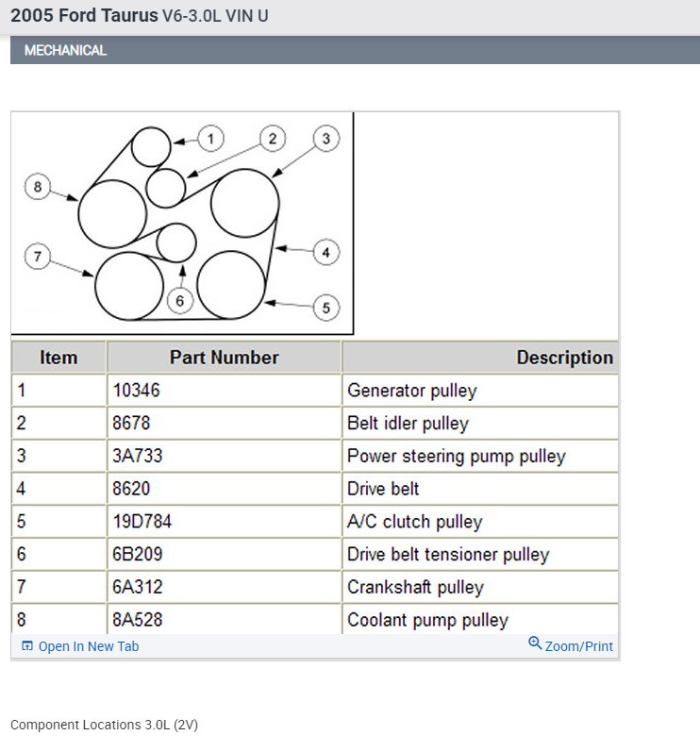Click the 2005 Ford Taurus title

point(84,16)
